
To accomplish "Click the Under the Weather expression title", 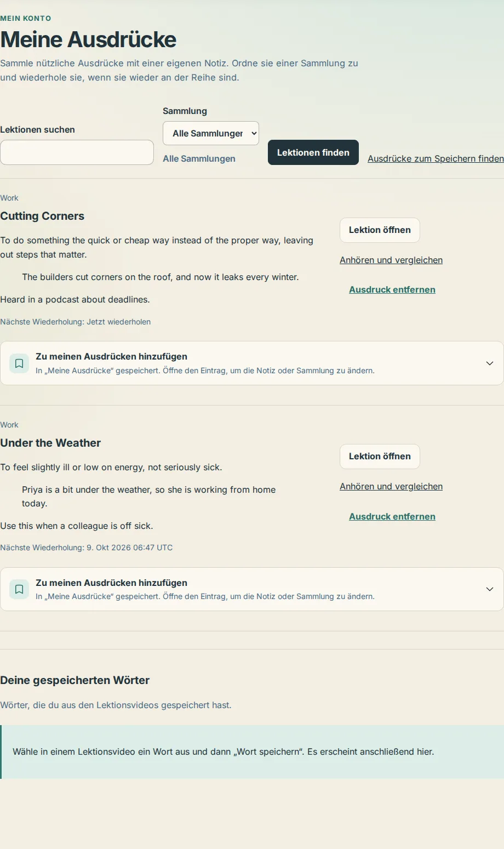I will [50, 443].
